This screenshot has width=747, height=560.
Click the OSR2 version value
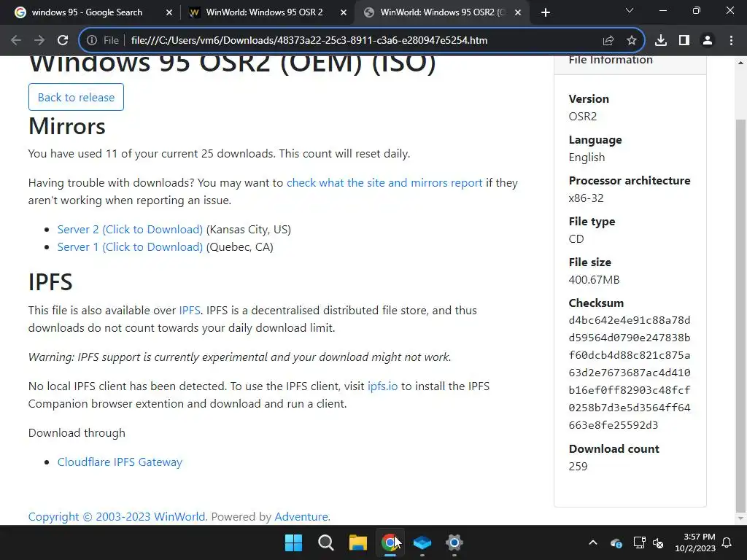point(583,117)
